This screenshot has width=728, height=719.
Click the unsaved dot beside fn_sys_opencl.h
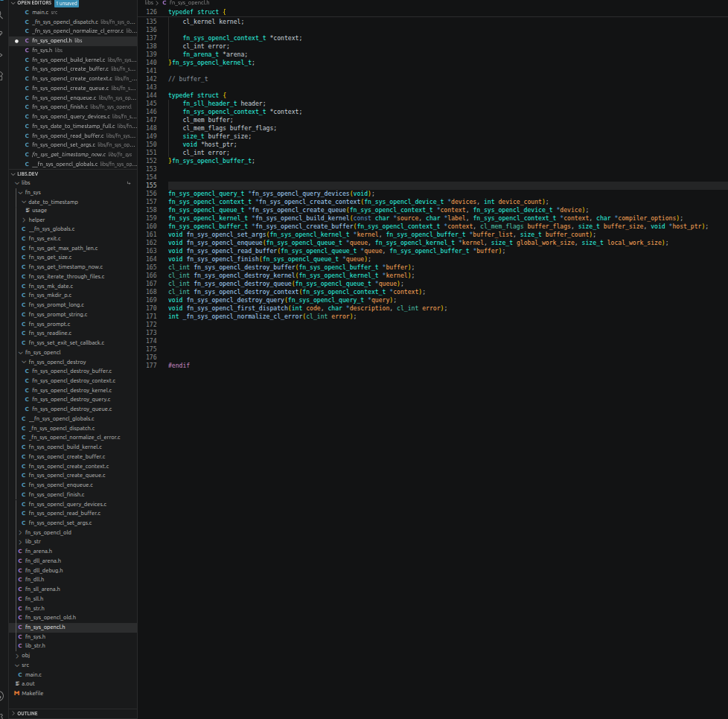pyautogui.click(x=16, y=41)
